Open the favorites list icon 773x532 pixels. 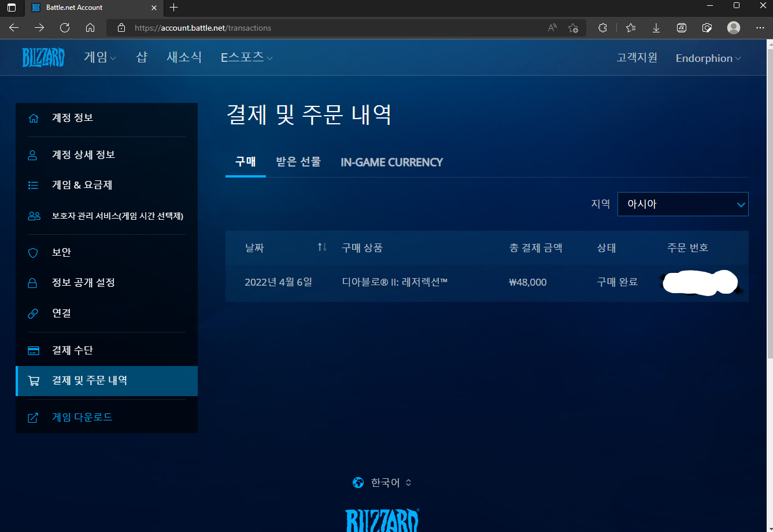tap(630, 28)
